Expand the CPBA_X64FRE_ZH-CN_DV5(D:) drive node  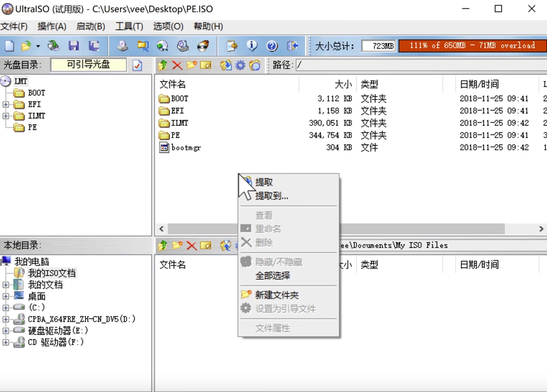(5, 319)
